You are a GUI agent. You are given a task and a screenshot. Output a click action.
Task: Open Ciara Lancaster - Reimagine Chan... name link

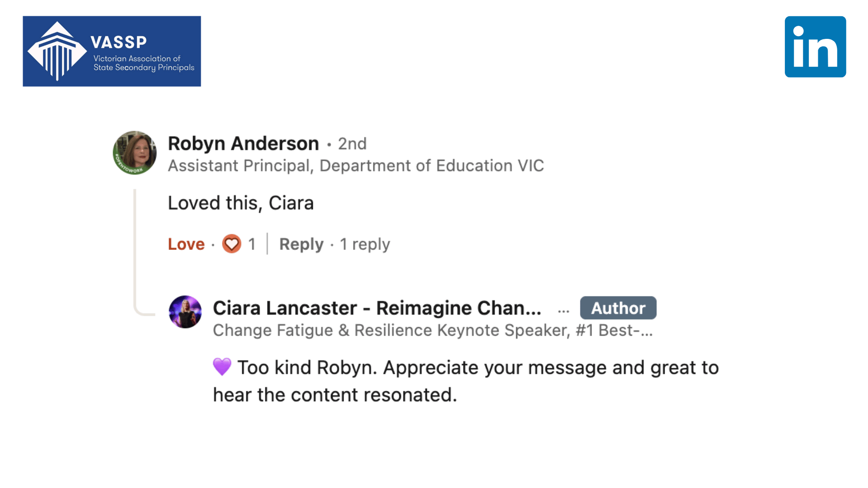(377, 308)
